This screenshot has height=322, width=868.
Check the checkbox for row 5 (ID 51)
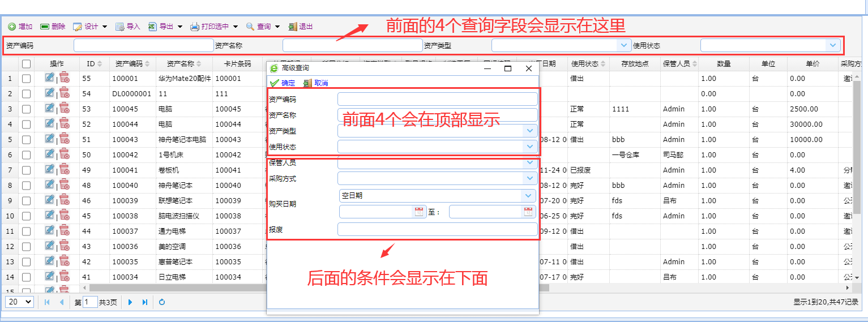pos(26,140)
